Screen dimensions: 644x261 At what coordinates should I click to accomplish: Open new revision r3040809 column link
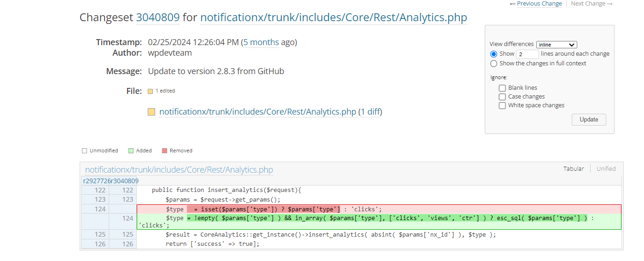124,181
